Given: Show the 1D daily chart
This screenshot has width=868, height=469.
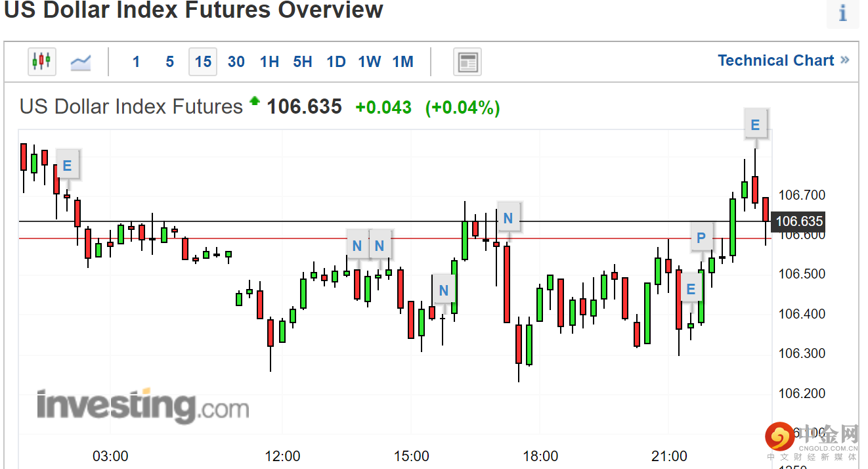Looking at the screenshot, I should point(336,62).
